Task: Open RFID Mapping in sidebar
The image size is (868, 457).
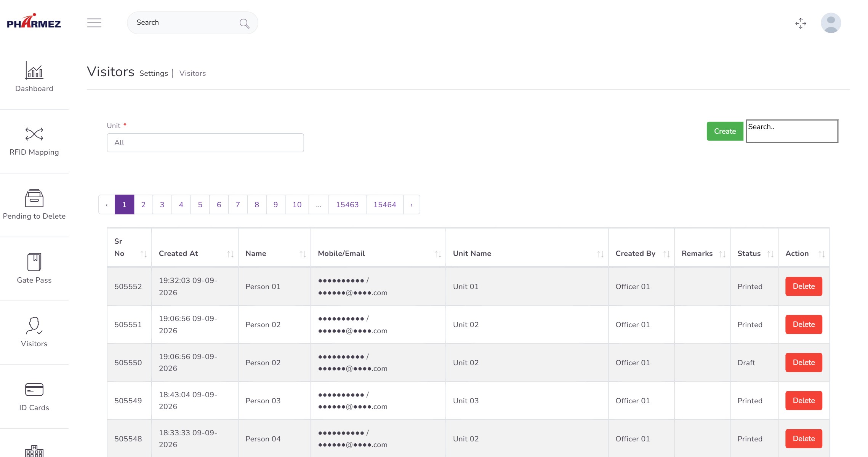Action: click(34, 141)
